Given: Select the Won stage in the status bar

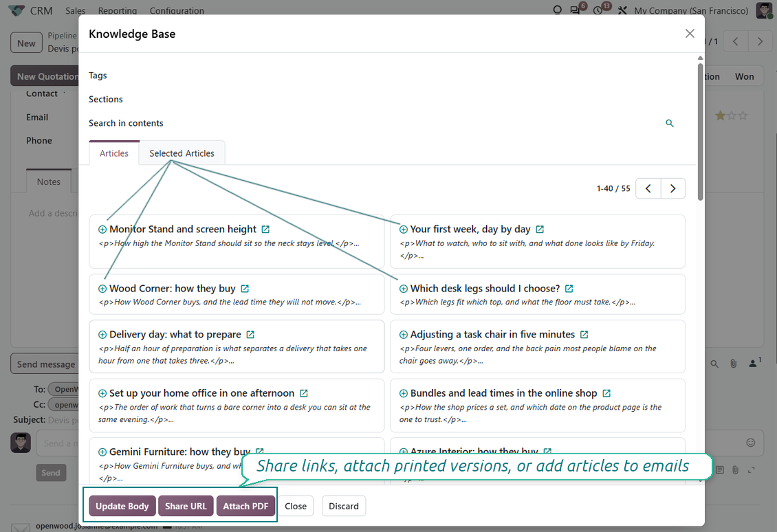Looking at the screenshot, I should (x=744, y=76).
